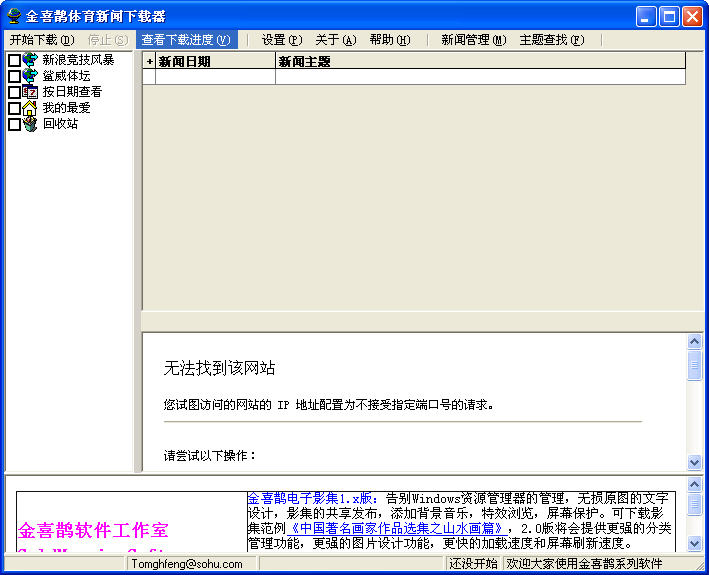Open 新闻管理(M)

pos(473,40)
